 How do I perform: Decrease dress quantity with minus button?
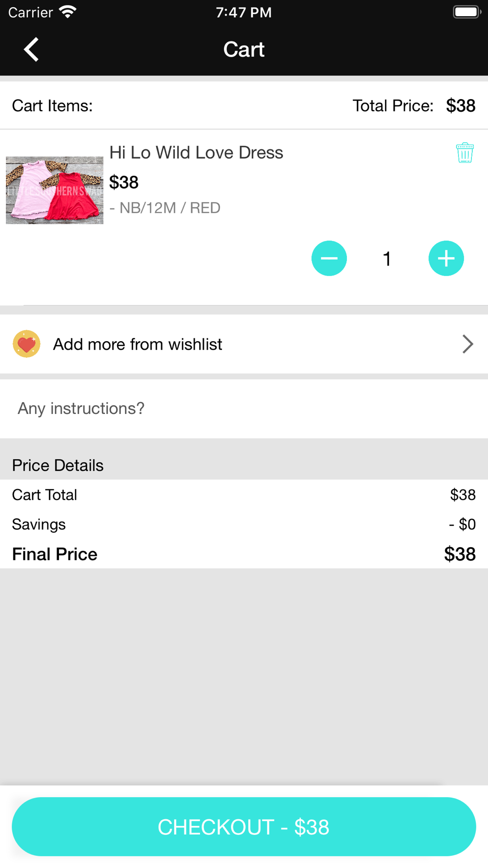(x=329, y=258)
